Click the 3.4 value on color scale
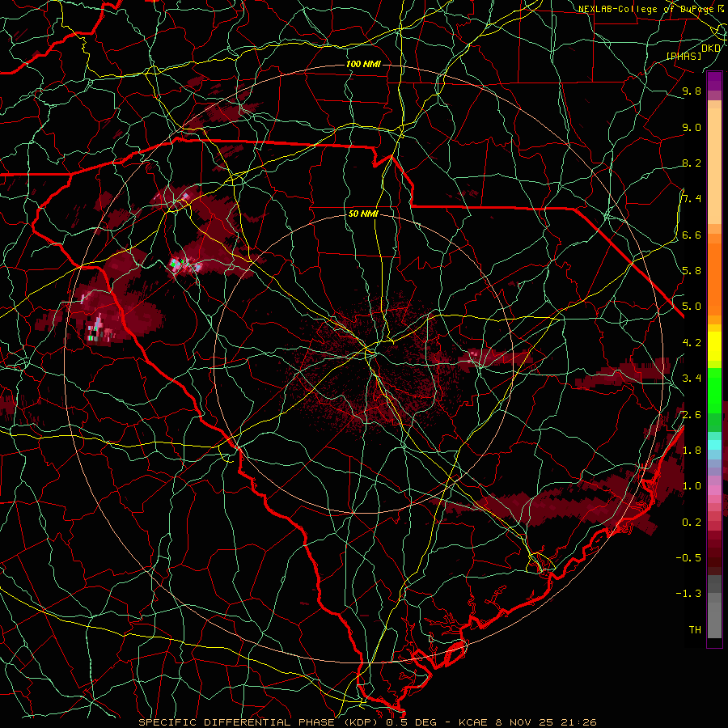Screen dimensions: 728x728 click(692, 379)
